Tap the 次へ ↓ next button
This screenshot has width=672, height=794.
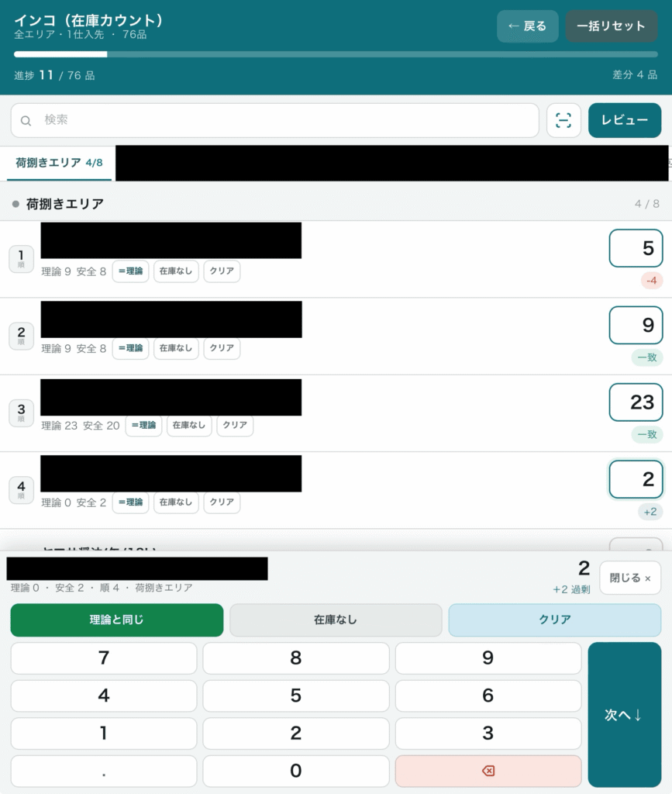[625, 714]
